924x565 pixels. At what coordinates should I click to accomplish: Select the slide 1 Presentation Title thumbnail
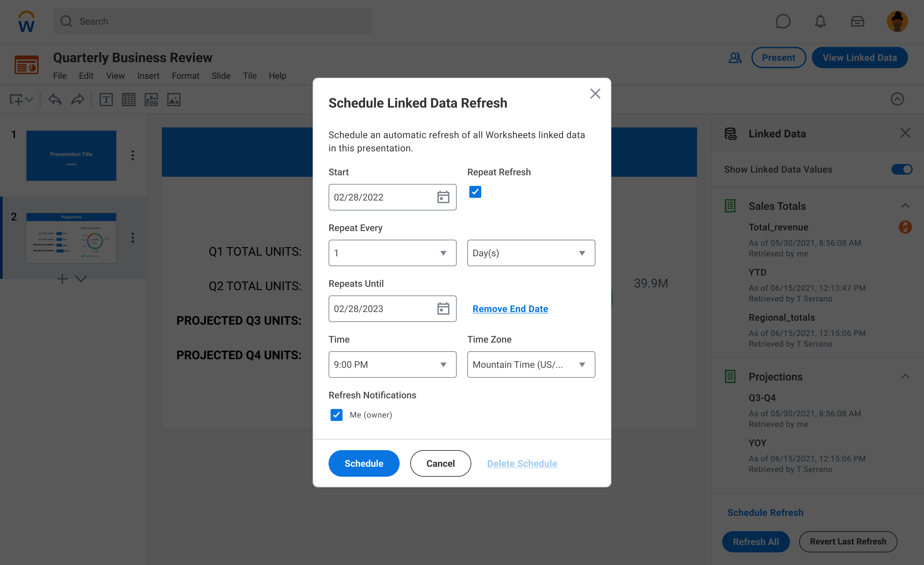click(x=71, y=155)
